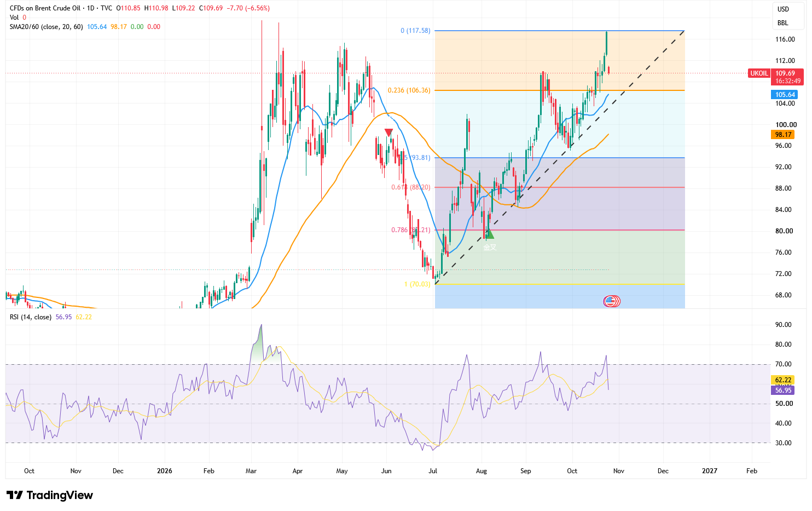812x511 pixels.
Task: Click the 16:32:49 bar countdown timer
Action: click(788, 81)
